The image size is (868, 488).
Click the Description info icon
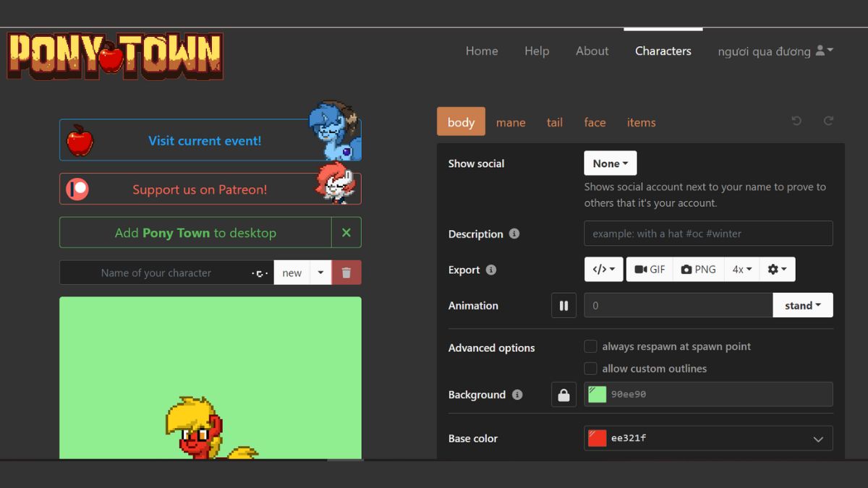click(514, 234)
